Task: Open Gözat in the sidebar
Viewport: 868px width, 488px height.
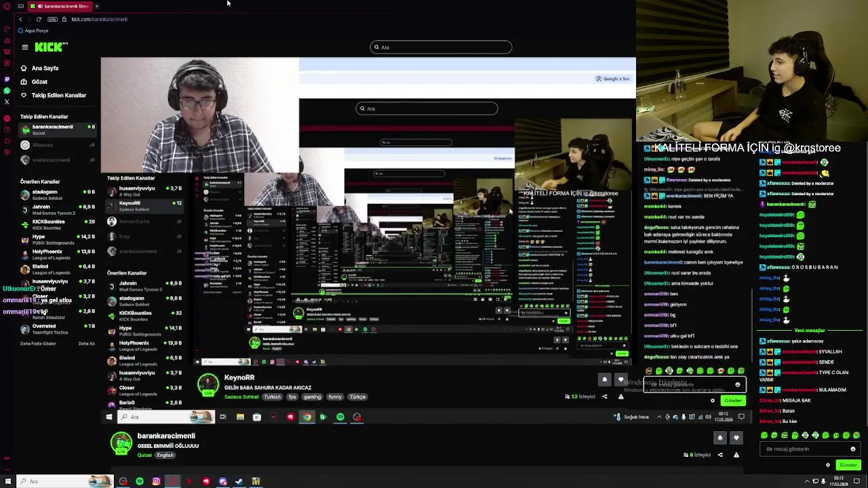Action: pyautogui.click(x=34, y=81)
